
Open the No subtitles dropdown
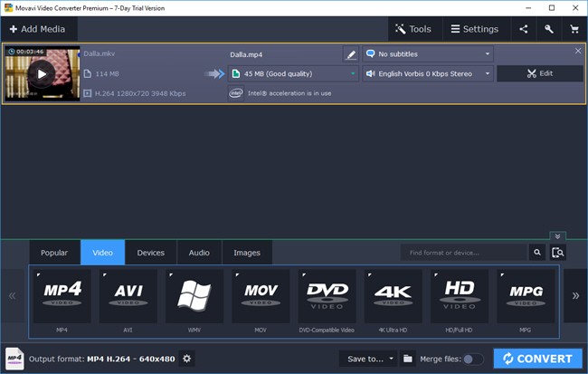428,54
